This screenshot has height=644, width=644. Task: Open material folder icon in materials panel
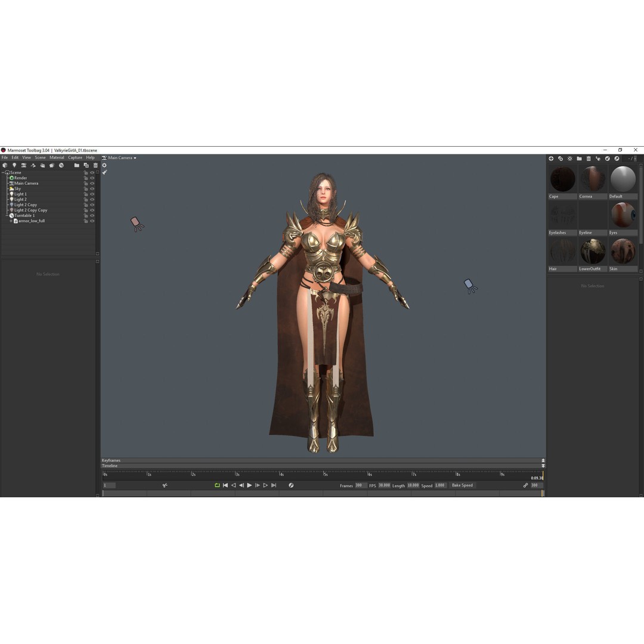coord(579,159)
